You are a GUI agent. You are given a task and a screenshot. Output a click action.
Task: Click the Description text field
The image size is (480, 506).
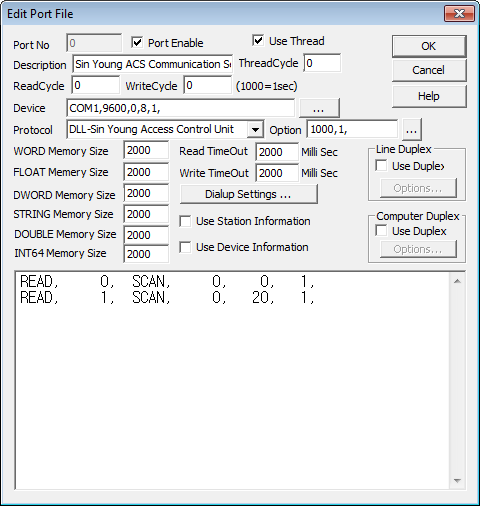click(x=153, y=64)
